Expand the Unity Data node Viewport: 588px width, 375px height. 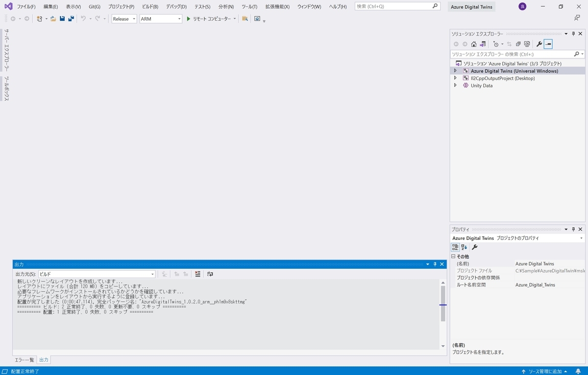pyautogui.click(x=455, y=86)
